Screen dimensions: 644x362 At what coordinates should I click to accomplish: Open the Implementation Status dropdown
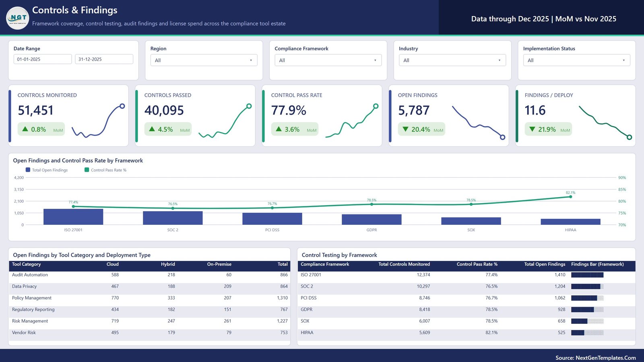pos(577,60)
